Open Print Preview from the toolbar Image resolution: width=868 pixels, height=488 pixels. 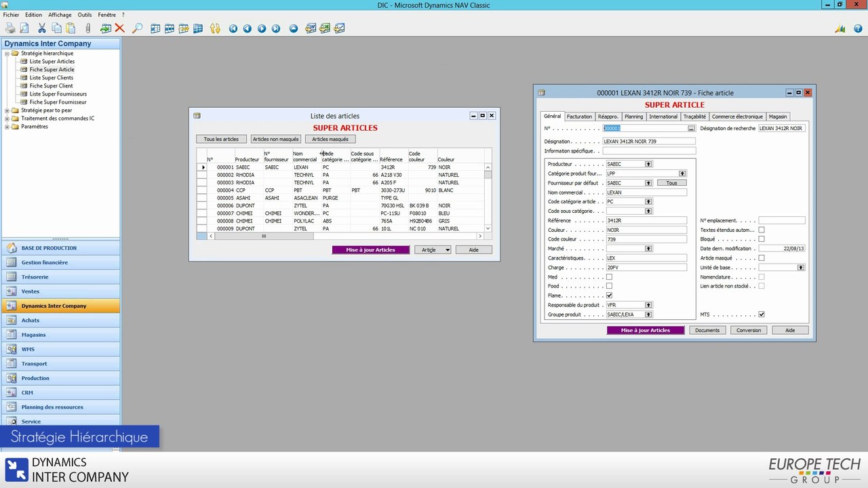tap(24, 28)
